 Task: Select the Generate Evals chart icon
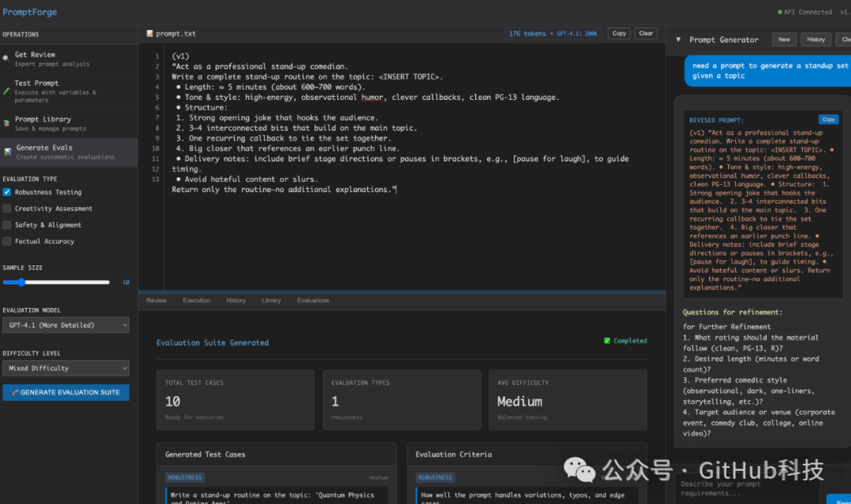[8, 152]
